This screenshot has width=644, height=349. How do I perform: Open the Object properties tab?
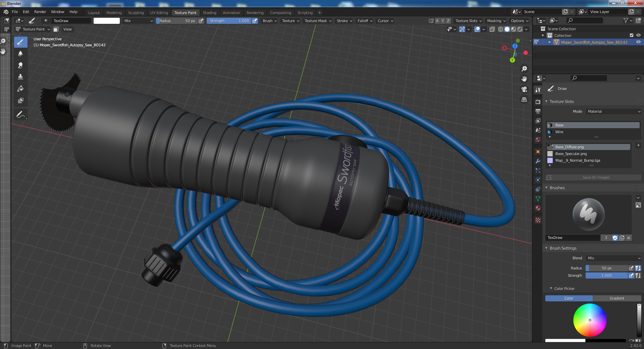click(x=538, y=152)
